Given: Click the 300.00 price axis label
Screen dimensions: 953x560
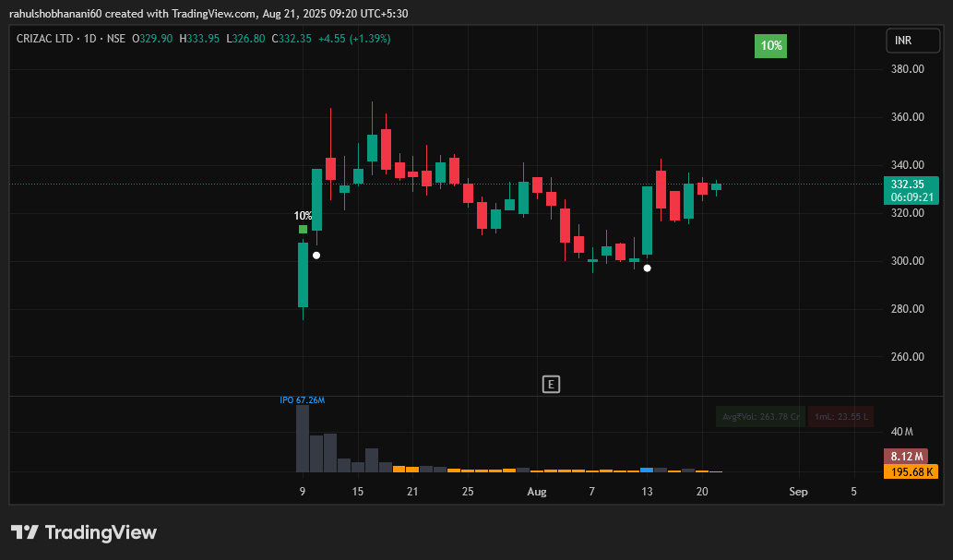Looking at the screenshot, I should (908, 261).
